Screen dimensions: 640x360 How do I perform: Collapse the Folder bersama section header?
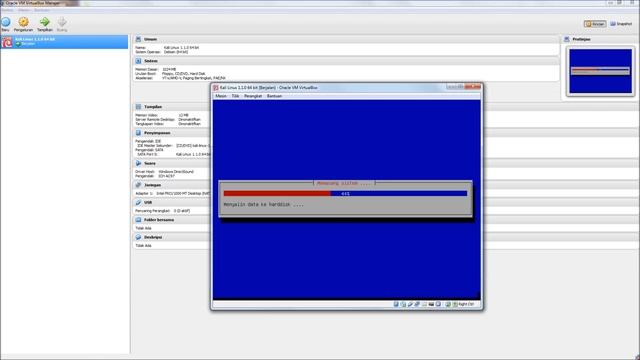[159, 220]
